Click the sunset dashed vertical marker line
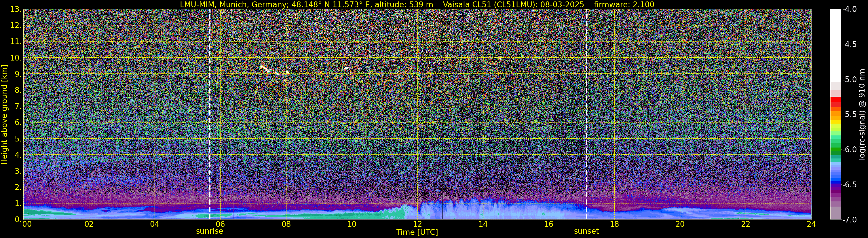The height and width of the screenshot is (238, 868). 586,114
